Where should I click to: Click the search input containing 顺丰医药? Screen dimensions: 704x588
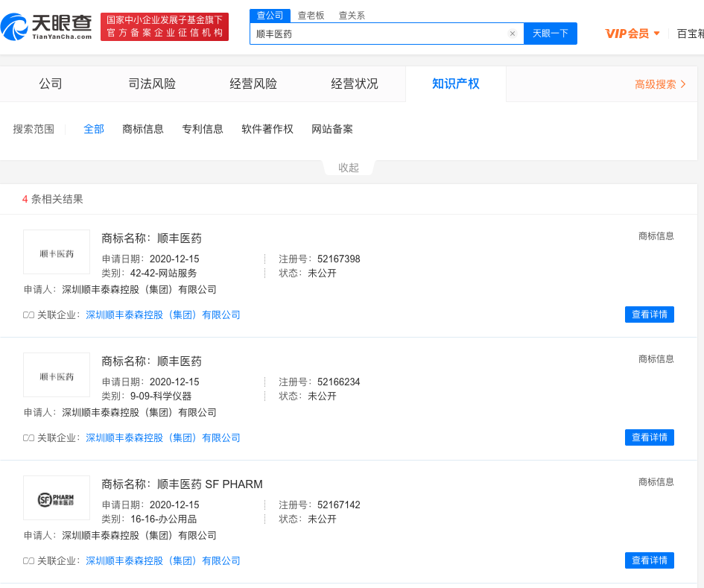coord(380,34)
